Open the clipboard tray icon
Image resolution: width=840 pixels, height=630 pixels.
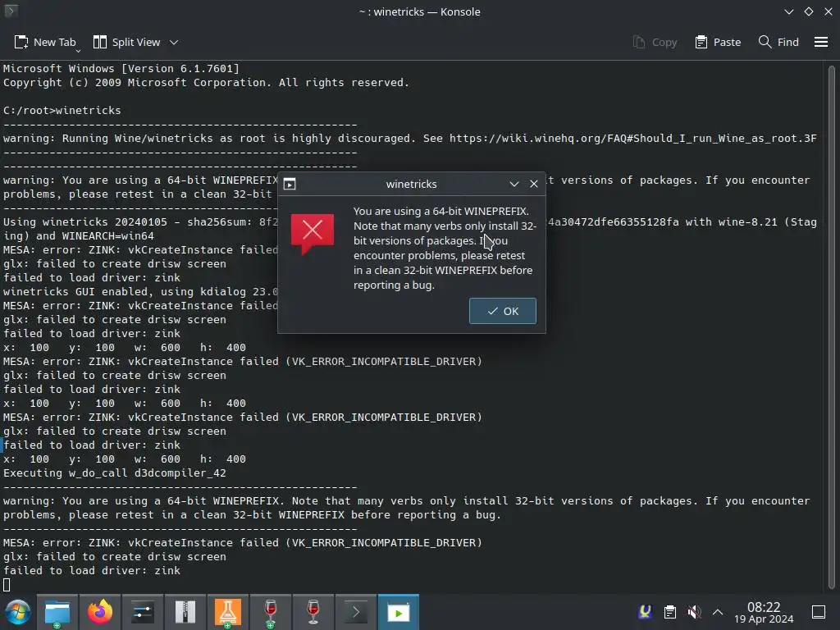coord(669,612)
